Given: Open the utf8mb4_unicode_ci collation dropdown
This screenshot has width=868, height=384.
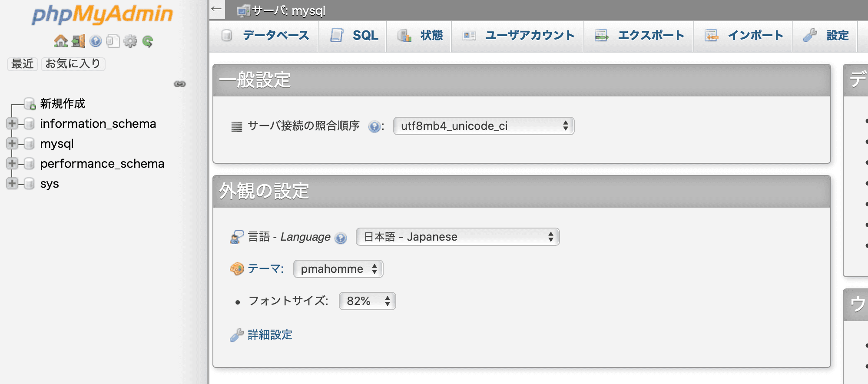Looking at the screenshot, I should 484,126.
